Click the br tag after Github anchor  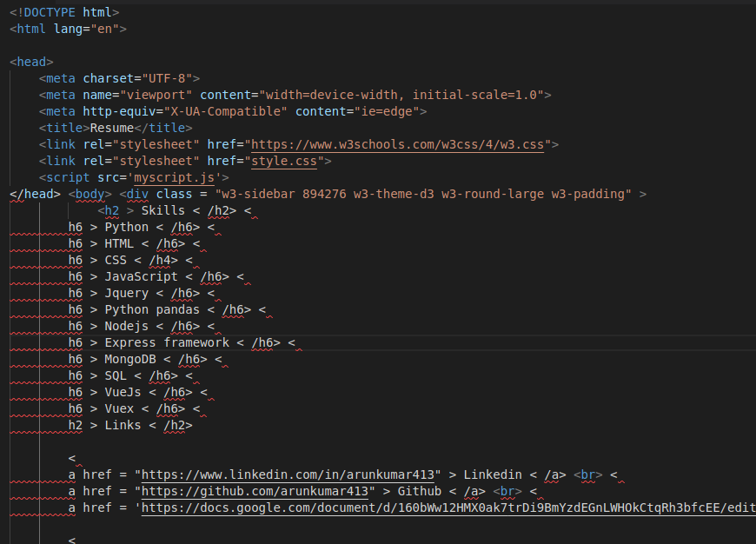click(507, 491)
